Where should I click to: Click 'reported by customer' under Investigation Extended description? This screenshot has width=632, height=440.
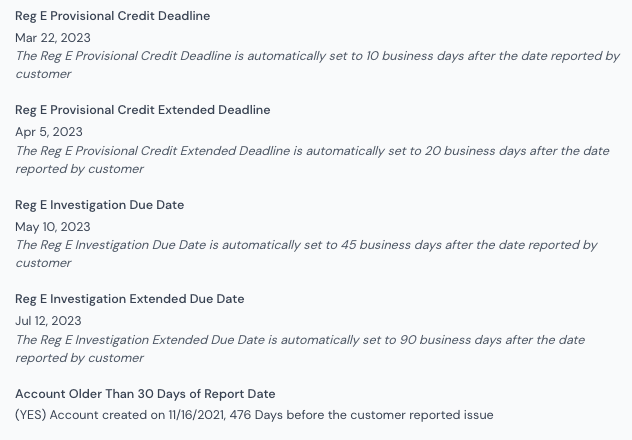(x=79, y=358)
